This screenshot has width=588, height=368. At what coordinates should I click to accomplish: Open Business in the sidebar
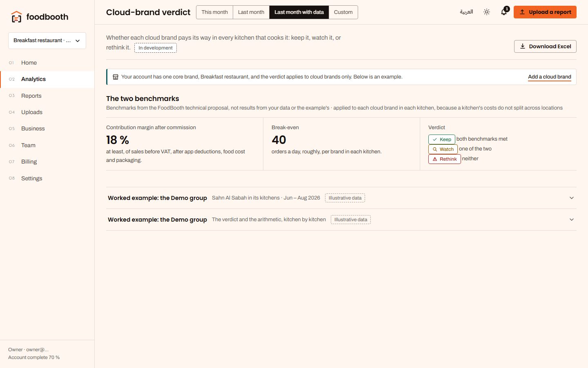(x=47, y=128)
